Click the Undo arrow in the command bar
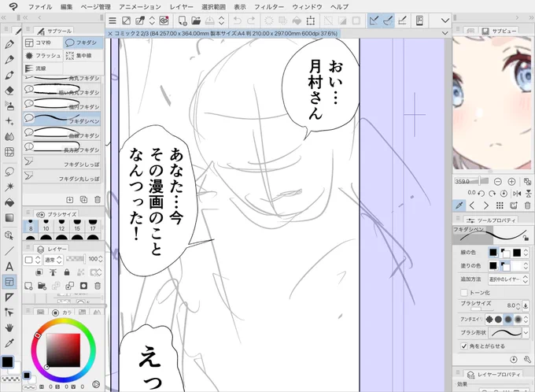Image resolution: width=535 pixels, height=392 pixels. coord(237,20)
